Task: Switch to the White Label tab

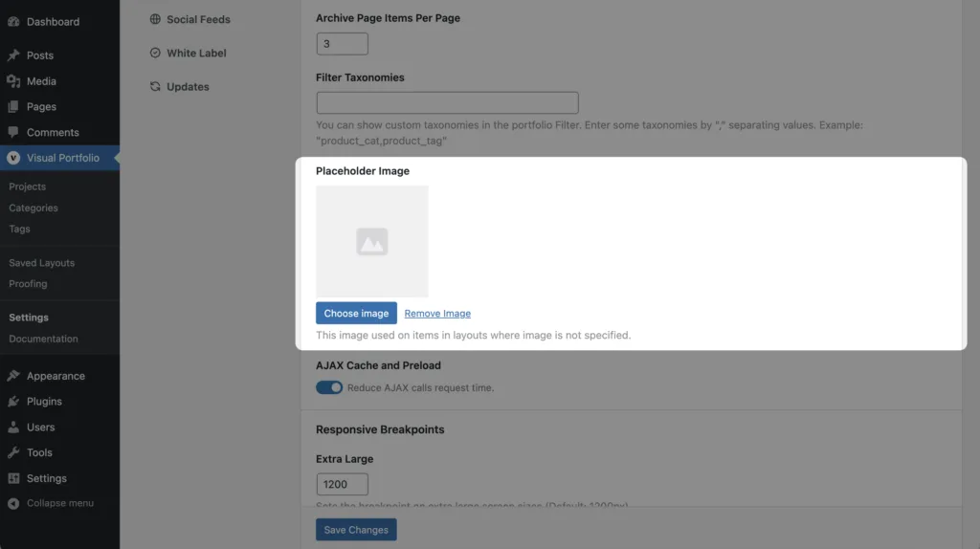Action: click(x=196, y=53)
